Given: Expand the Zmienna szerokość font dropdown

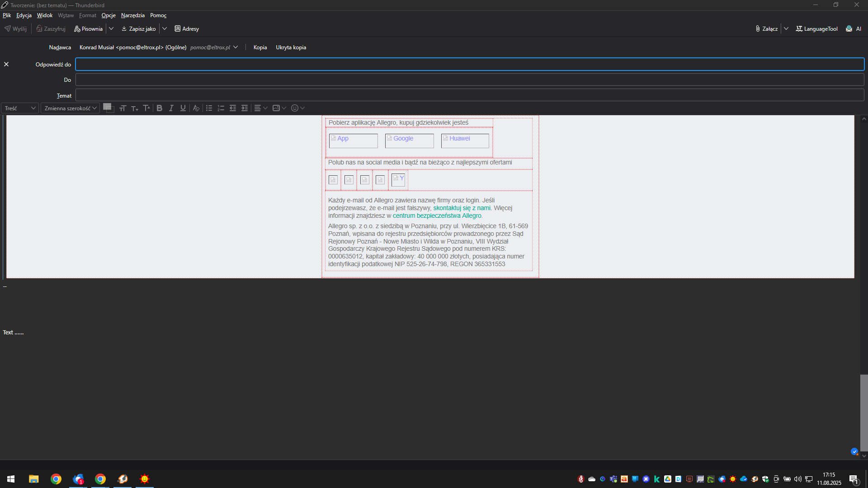Looking at the screenshot, I should pos(70,108).
